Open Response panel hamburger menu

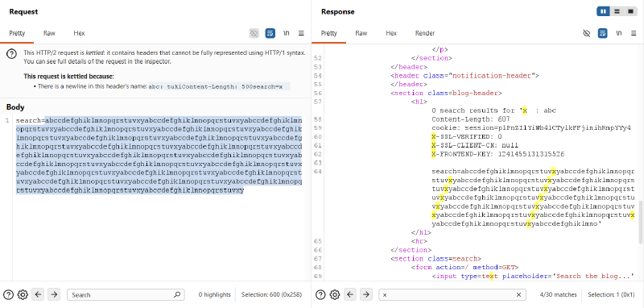click(634, 33)
